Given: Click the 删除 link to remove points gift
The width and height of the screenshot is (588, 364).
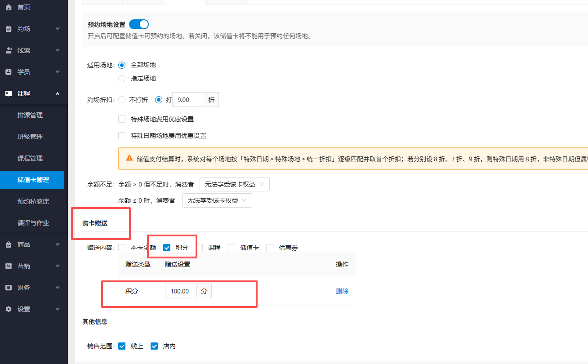Looking at the screenshot, I should pyautogui.click(x=342, y=291).
